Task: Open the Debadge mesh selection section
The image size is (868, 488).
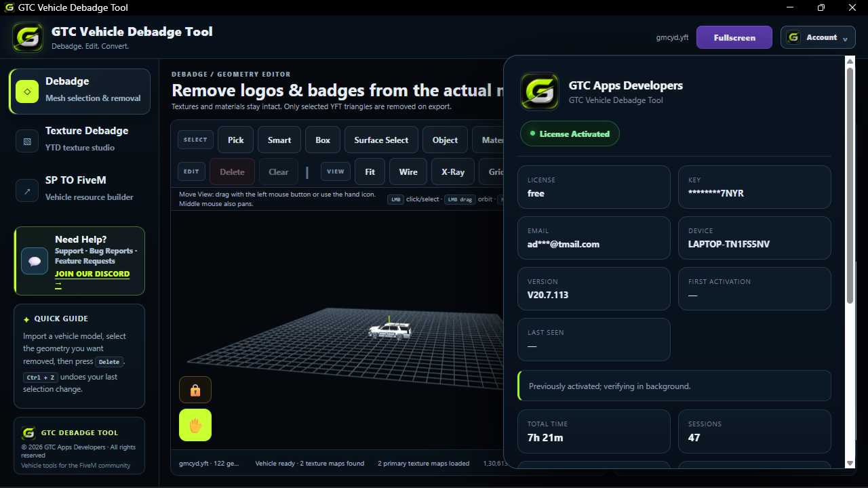Action: (80, 91)
